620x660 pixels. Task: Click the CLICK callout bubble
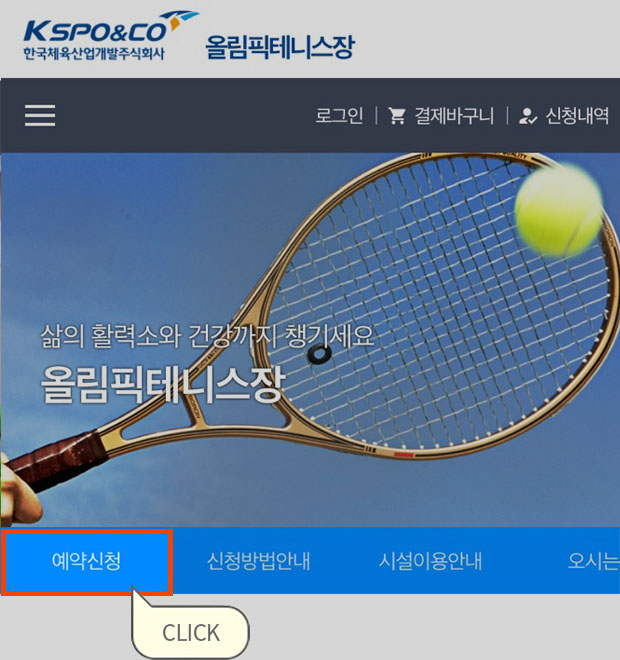click(191, 631)
